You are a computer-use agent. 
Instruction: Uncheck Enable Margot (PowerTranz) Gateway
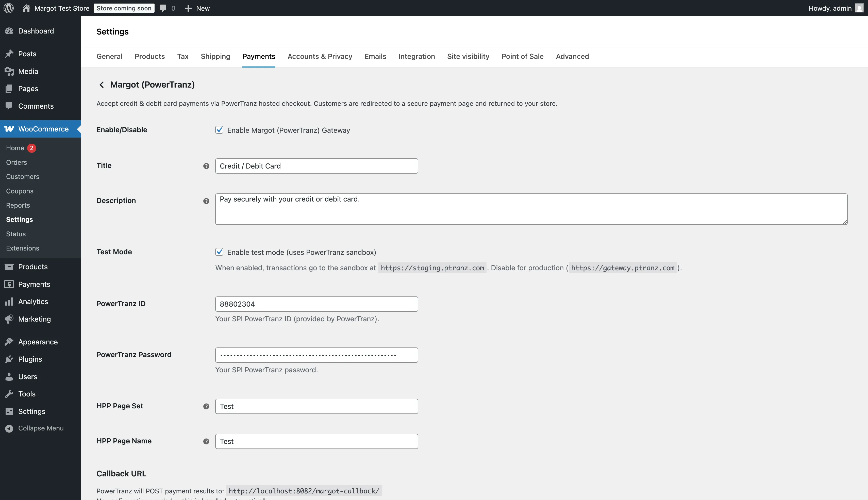tap(219, 130)
